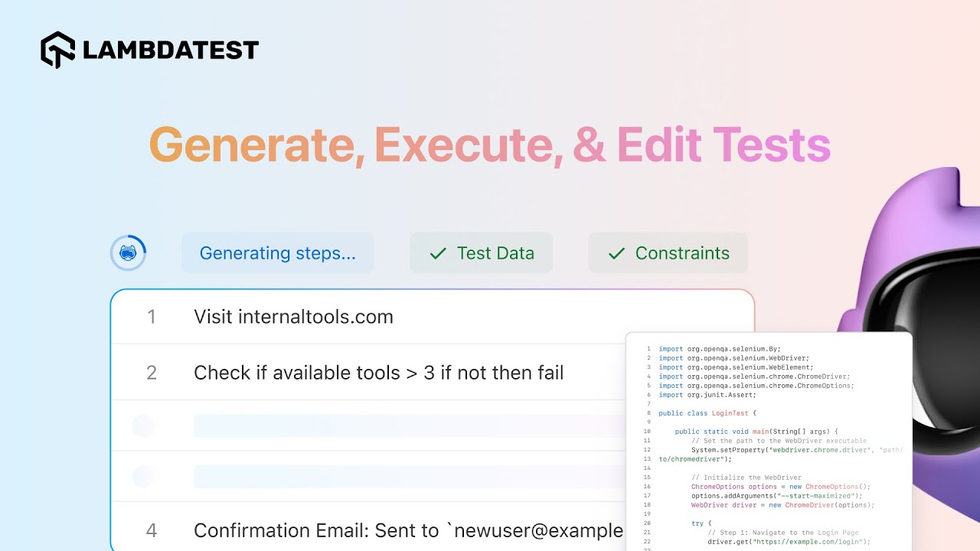The image size is (980, 551).
Task: Click the circular placeholder in third row
Action: pos(144,425)
